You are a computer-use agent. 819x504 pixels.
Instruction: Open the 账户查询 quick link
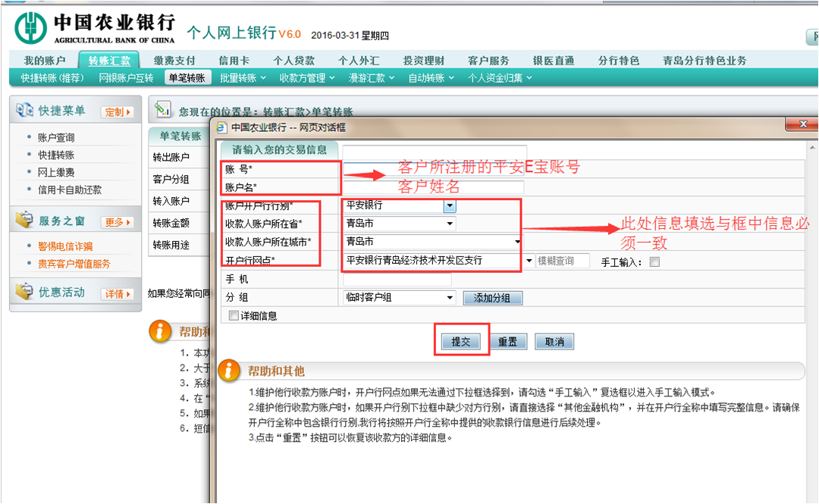point(56,137)
